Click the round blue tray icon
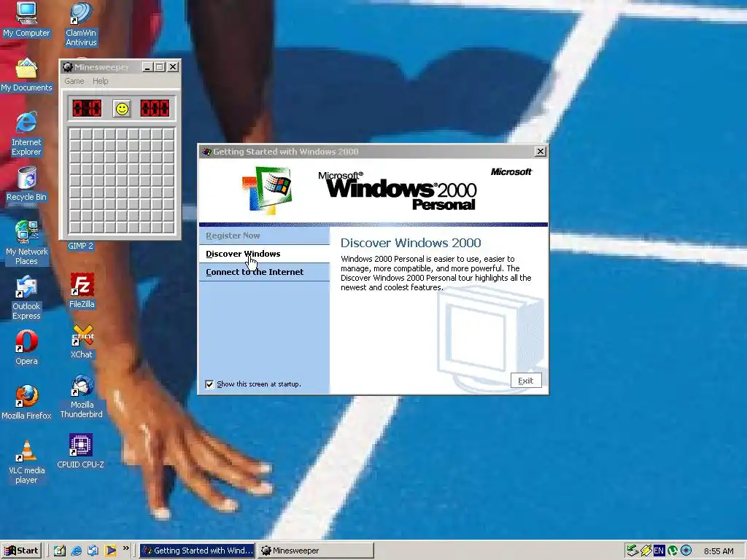This screenshot has width=747, height=560. pyautogui.click(x=686, y=551)
